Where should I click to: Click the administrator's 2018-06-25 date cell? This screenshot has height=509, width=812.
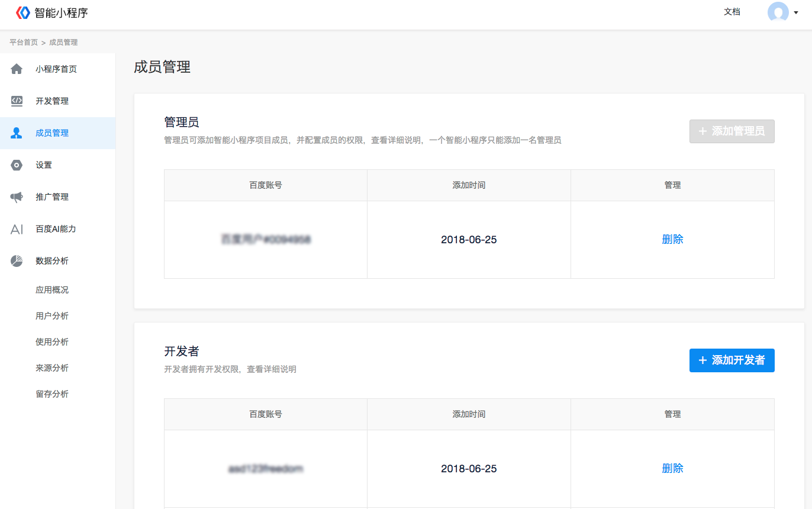click(x=469, y=240)
